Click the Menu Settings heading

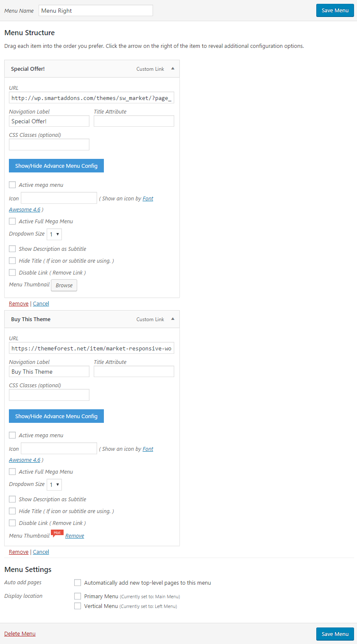[x=28, y=569]
